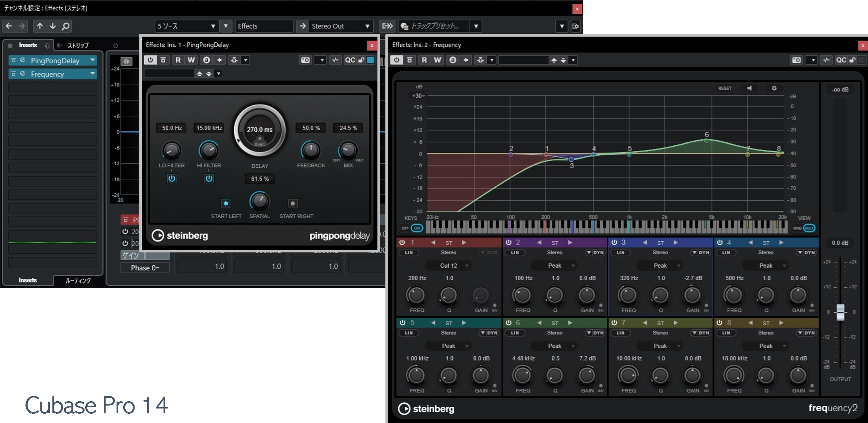The height and width of the screenshot is (423, 868).
Task: Switch to the ストリップ tab
Action: (x=78, y=46)
